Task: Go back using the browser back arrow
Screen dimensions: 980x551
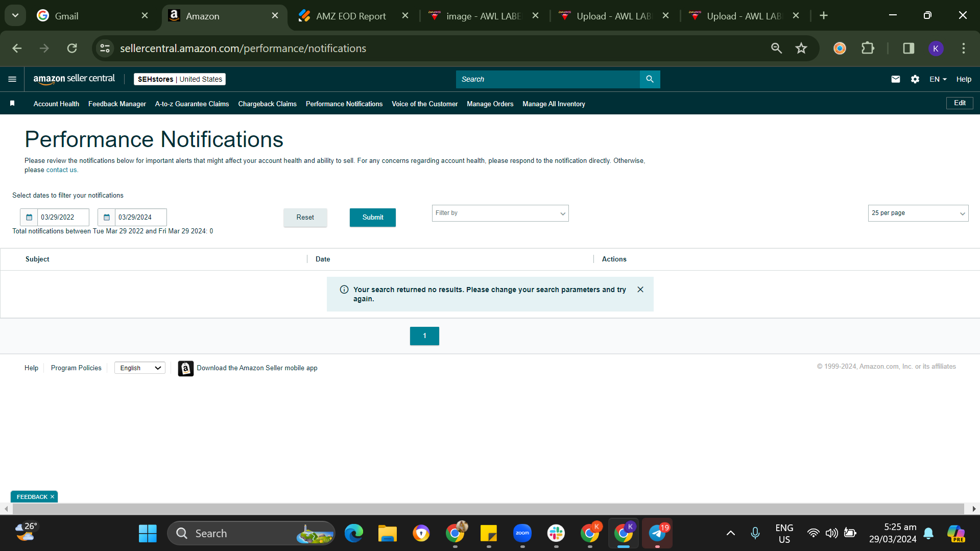Action: tap(17, 49)
